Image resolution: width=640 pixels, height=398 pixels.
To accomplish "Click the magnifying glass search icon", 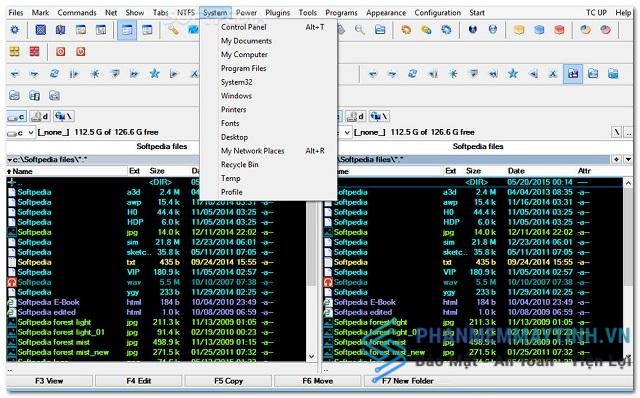I will (x=360, y=30).
